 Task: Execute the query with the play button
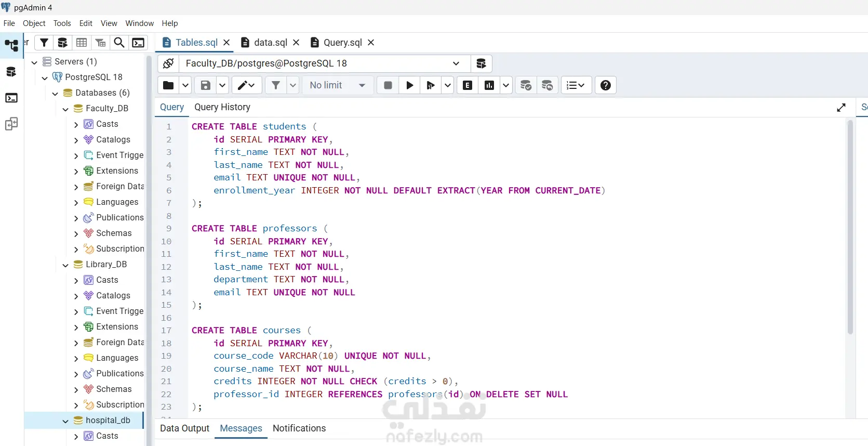pos(410,85)
